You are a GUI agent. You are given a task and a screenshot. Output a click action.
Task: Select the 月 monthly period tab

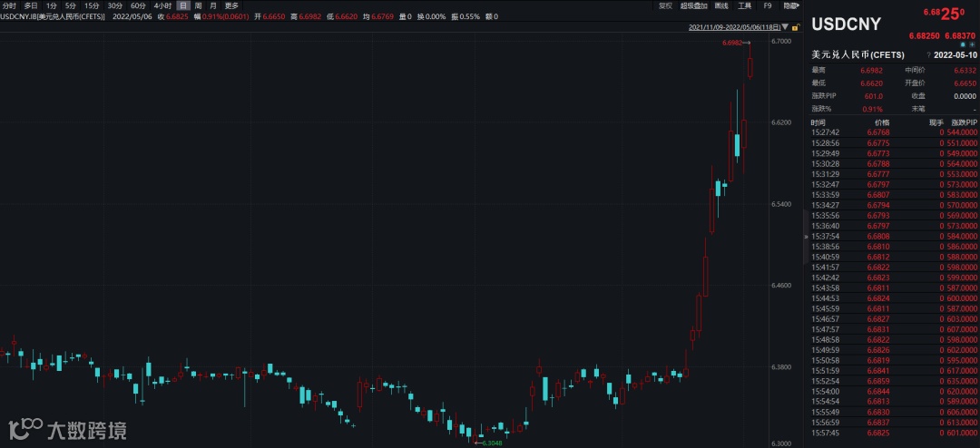214,5
